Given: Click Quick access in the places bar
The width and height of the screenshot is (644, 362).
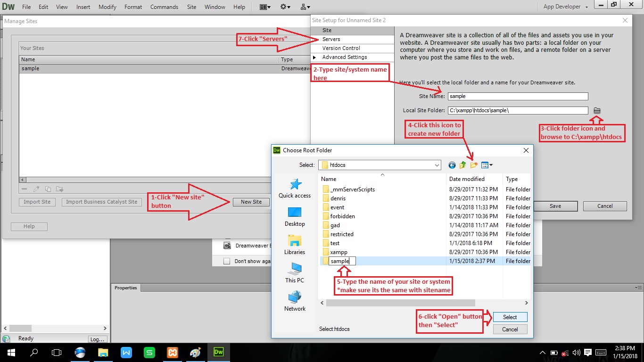Looking at the screenshot, I should click(x=295, y=189).
